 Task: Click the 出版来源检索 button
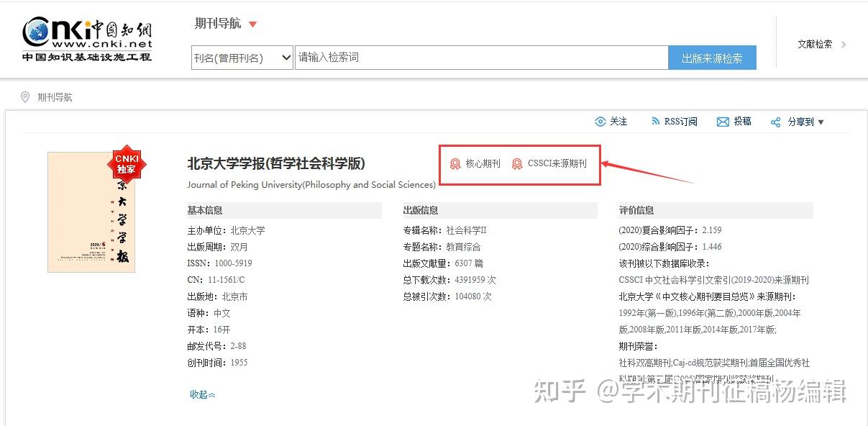(x=712, y=58)
